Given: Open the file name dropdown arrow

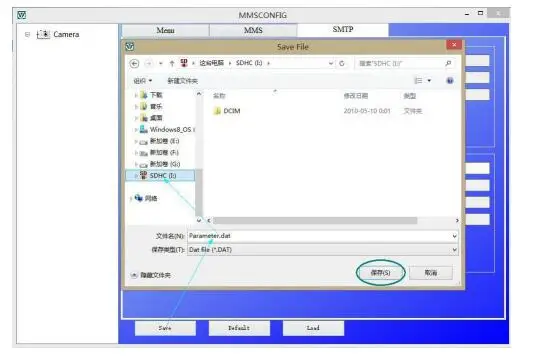Looking at the screenshot, I should point(454,236).
